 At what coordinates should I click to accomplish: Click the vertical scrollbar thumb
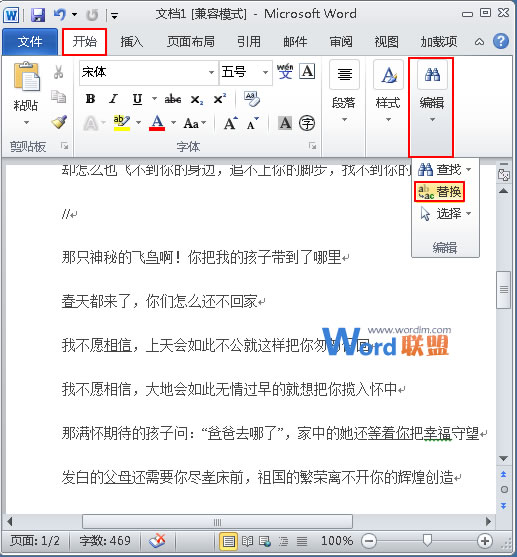pyautogui.click(x=504, y=290)
